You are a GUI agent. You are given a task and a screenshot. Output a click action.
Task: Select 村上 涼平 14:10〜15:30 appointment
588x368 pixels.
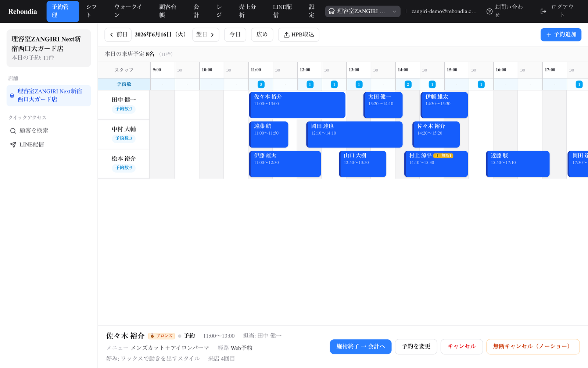pos(436,164)
